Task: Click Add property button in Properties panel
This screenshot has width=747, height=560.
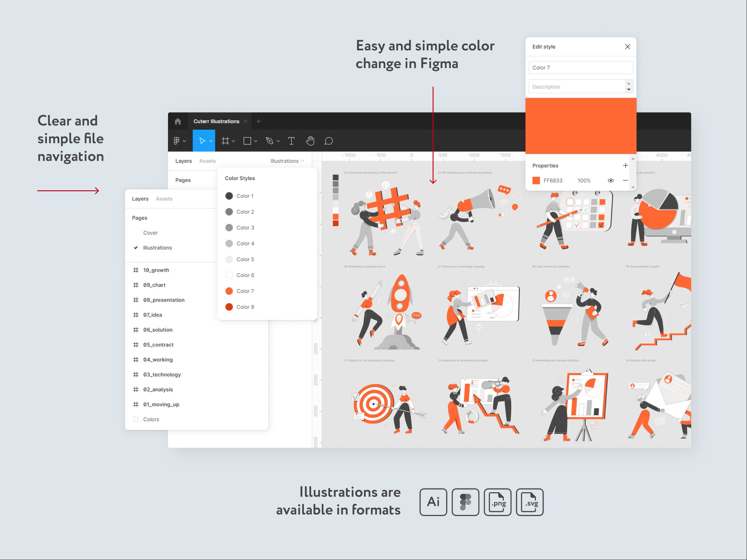Action: (x=625, y=165)
